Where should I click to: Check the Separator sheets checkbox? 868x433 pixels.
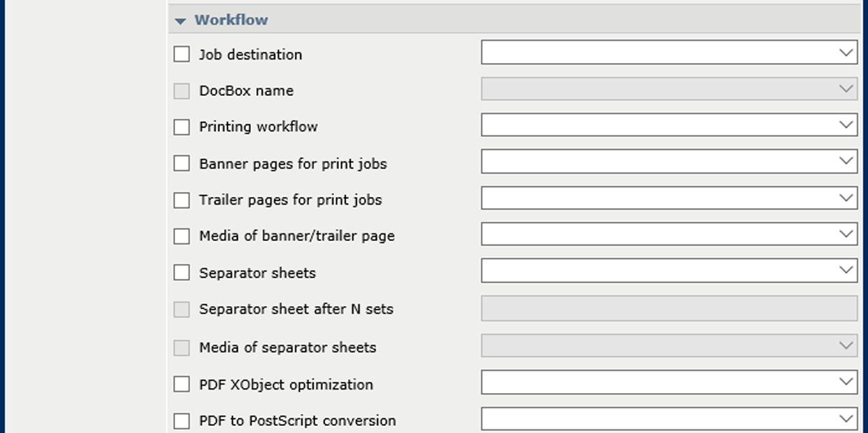(x=181, y=273)
